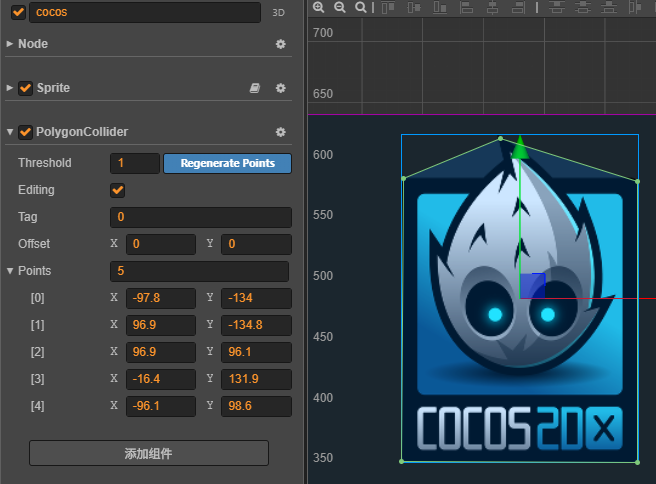The image size is (656, 484).
Task: Open the Sprite component gear menu
Action: 281,88
